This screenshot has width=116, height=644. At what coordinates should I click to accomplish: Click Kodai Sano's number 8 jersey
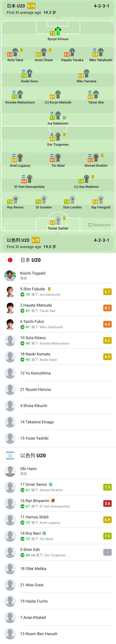[29, 73]
